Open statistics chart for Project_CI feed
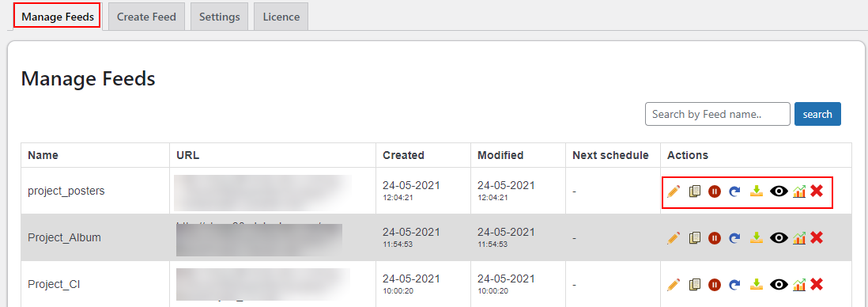Screen dimensions: 868x307 tap(798, 285)
